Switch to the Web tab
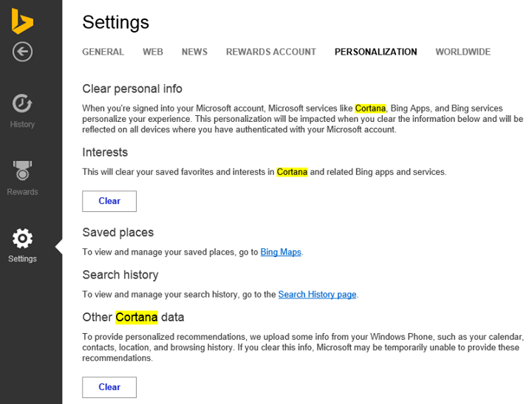 click(x=153, y=52)
